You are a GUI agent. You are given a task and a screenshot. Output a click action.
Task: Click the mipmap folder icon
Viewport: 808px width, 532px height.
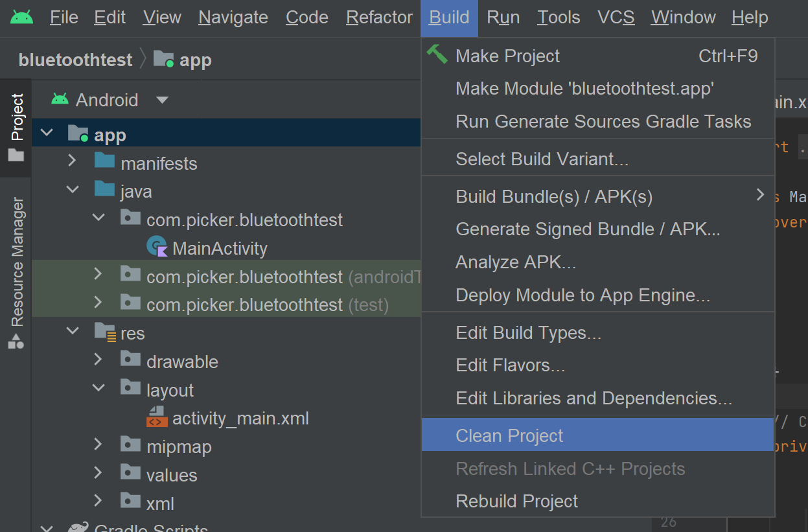tap(130, 446)
